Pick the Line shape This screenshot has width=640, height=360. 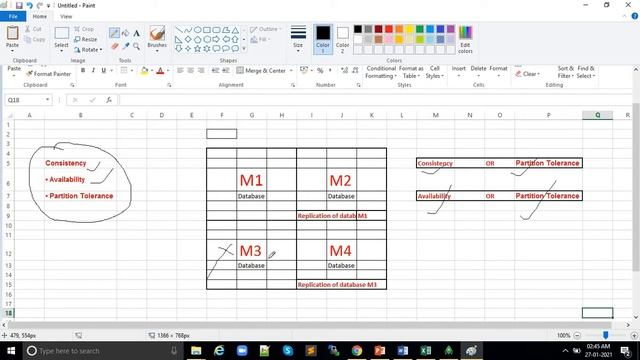coord(178,30)
